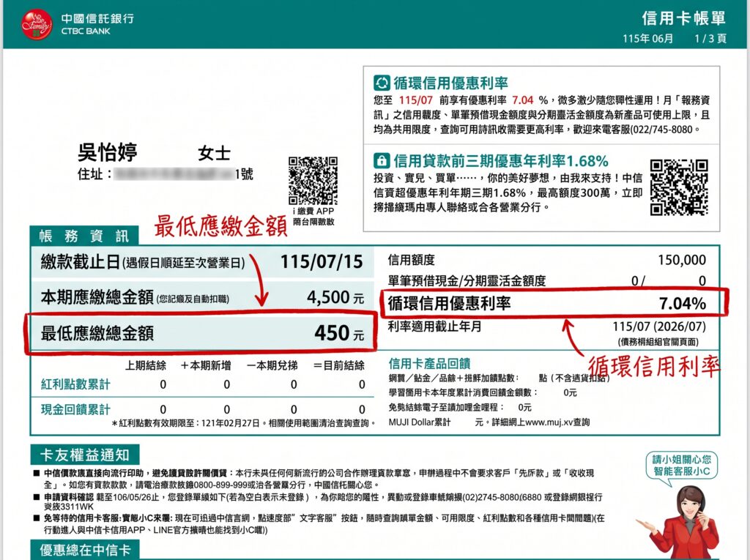The height and width of the screenshot is (560, 750).
Task: Click the red 7.04 rate in promo paragraph
Action: click(x=522, y=100)
